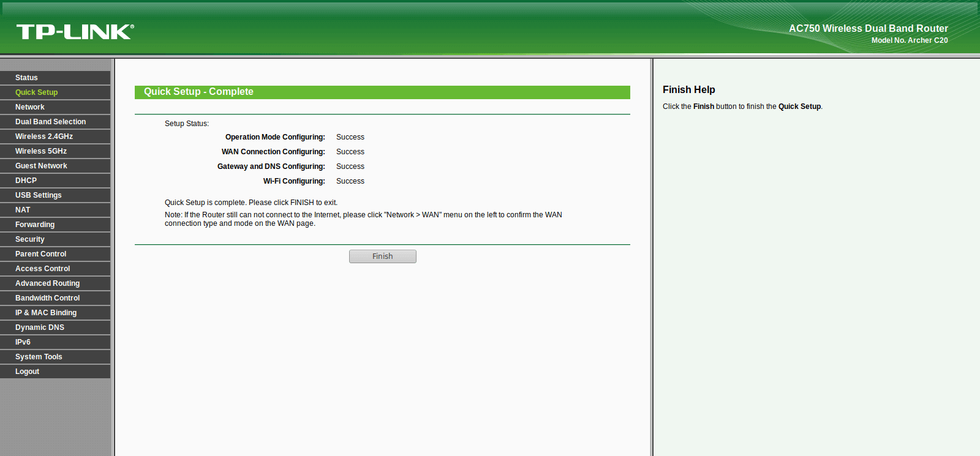Click Success status for Operation Mode
The width and height of the screenshot is (980, 456).
(x=350, y=137)
